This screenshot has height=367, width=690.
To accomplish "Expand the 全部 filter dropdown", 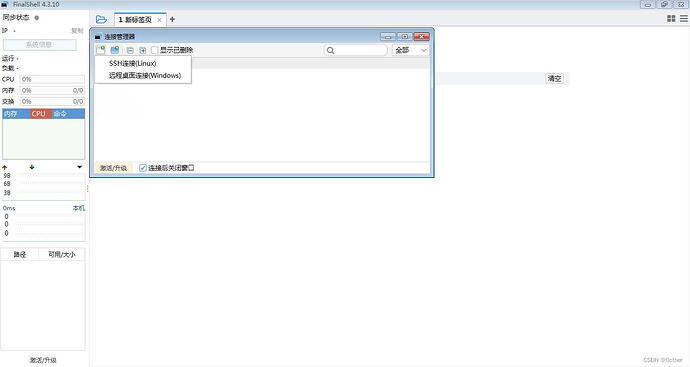I will coord(411,50).
